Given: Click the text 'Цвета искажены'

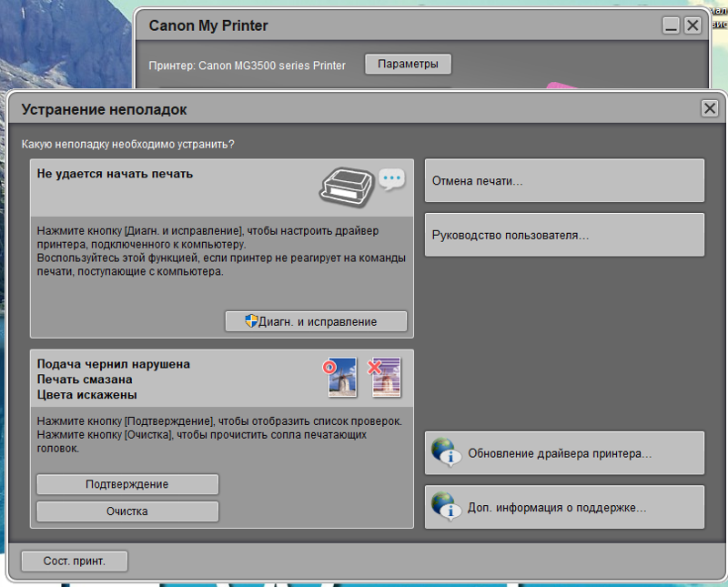Looking at the screenshot, I should tap(86, 395).
